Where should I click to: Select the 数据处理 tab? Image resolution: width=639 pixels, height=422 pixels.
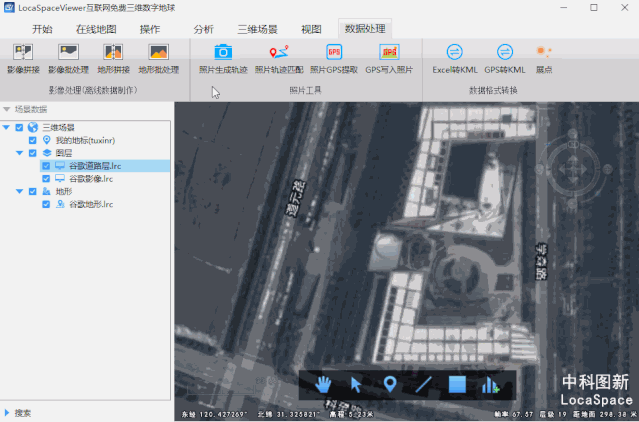[x=365, y=29]
